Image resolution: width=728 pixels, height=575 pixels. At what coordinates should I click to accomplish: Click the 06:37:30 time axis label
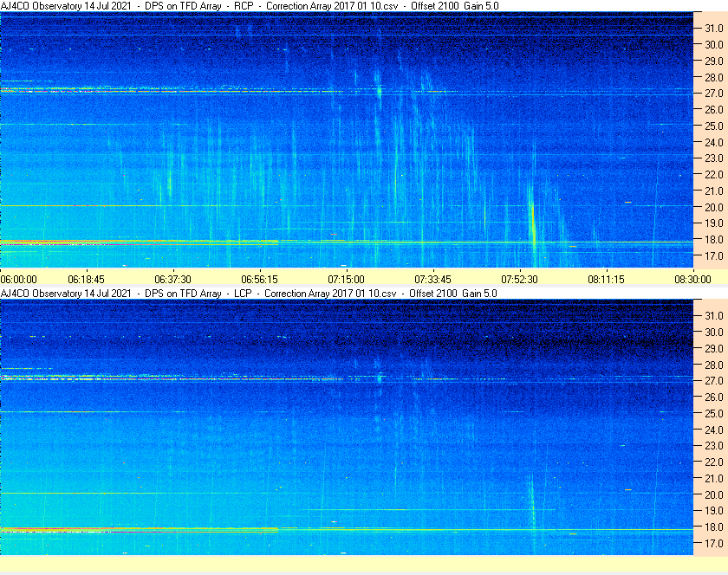pyautogui.click(x=172, y=280)
